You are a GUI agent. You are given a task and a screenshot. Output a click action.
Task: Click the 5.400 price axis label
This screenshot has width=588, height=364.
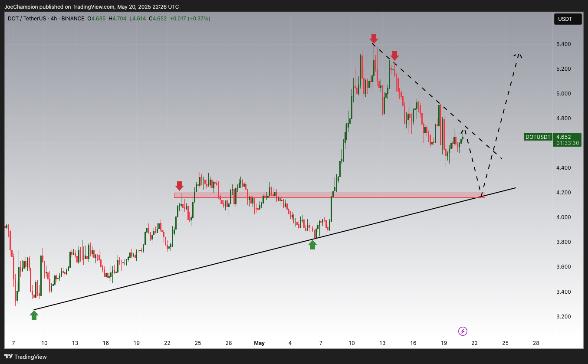tap(564, 44)
